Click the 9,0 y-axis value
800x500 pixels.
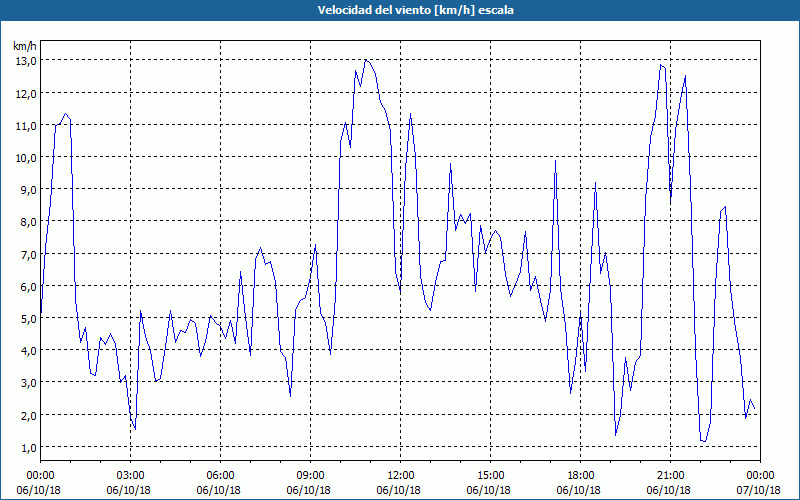pyautogui.click(x=29, y=190)
